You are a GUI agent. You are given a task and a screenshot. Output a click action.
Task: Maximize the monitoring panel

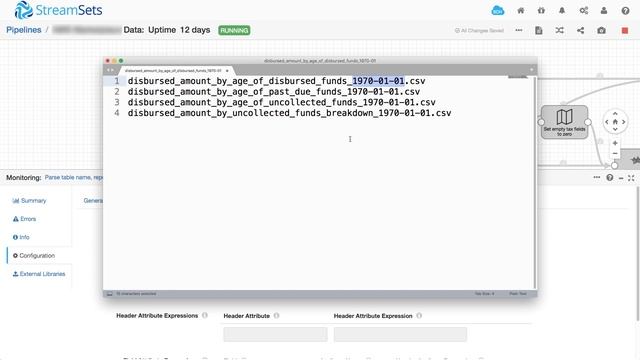click(x=631, y=178)
